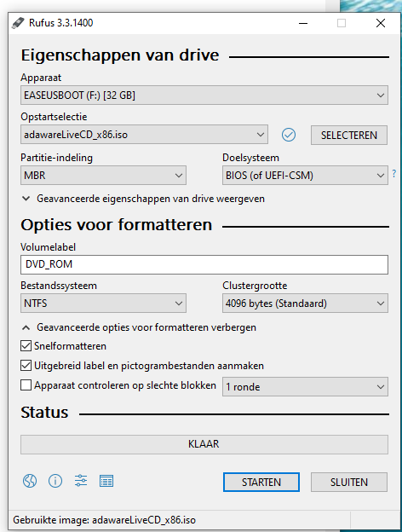Collapse Geavanceerde opties voor formatteren
402x532 pixels.
(x=139, y=327)
